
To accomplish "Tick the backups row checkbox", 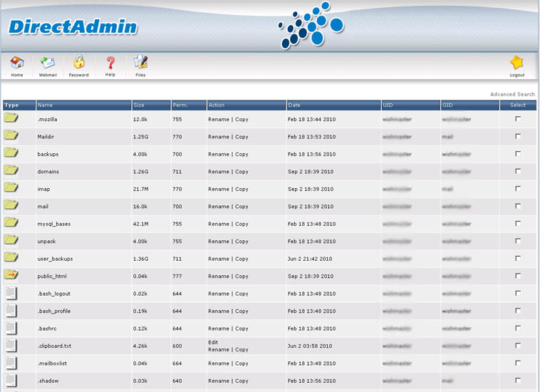I will click(x=518, y=154).
